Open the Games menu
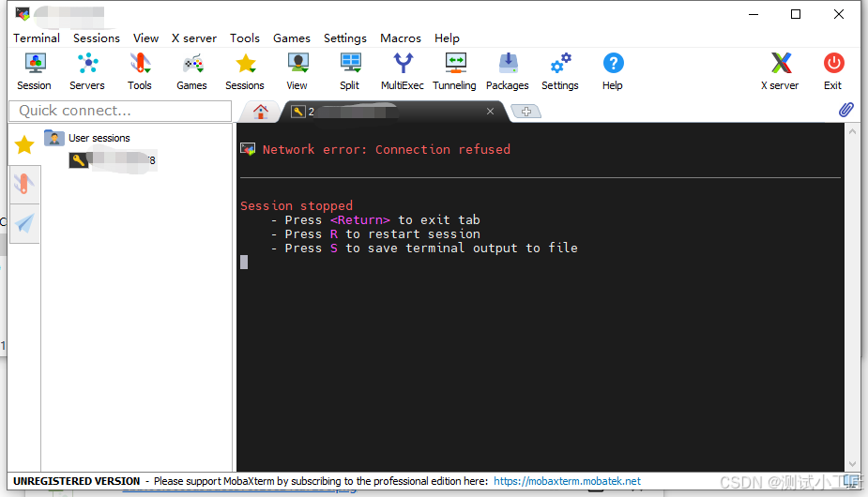The height and width of the screenshot is (497, 868). [292, 38]
